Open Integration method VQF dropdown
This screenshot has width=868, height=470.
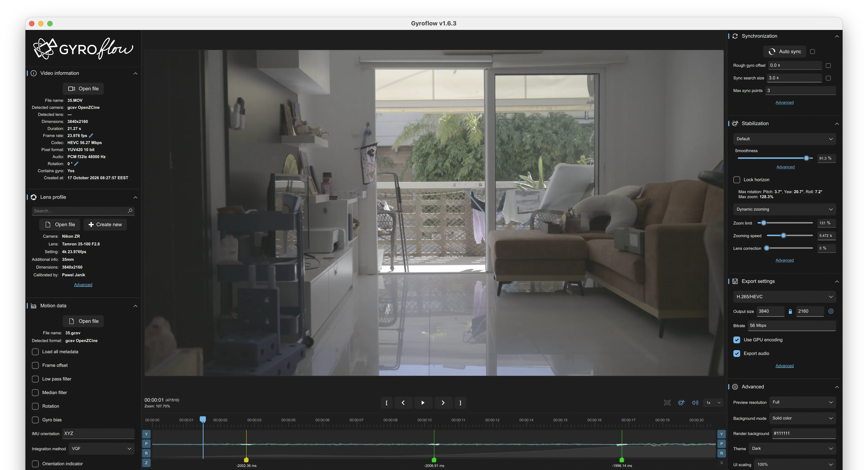click(101, 449)
